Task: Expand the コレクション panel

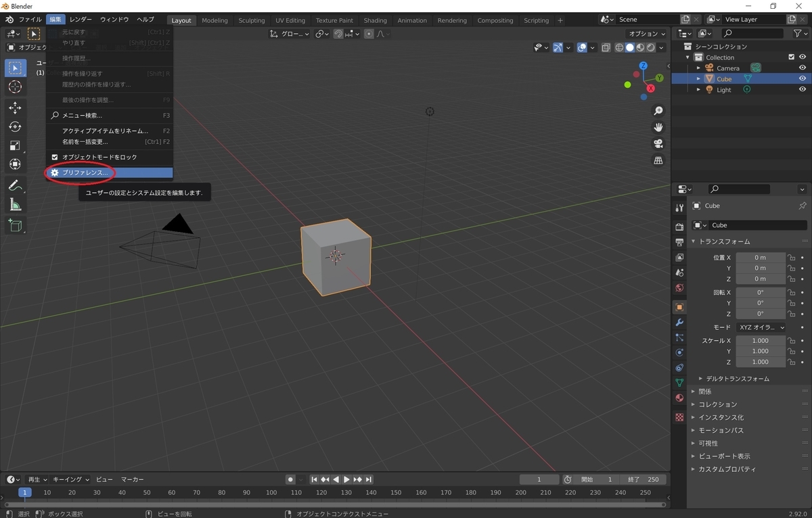Action: [x=717, y=404]
